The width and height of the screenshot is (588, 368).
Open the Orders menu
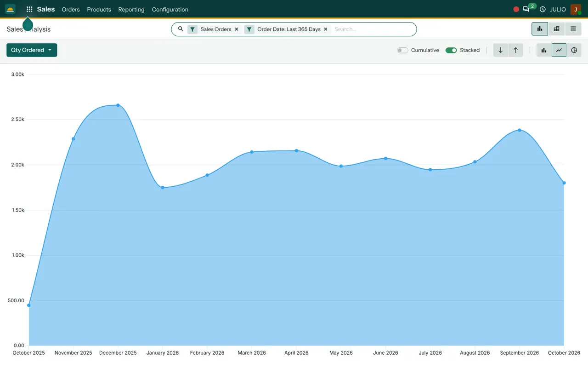pyautogui.click(x=71, y=9)
